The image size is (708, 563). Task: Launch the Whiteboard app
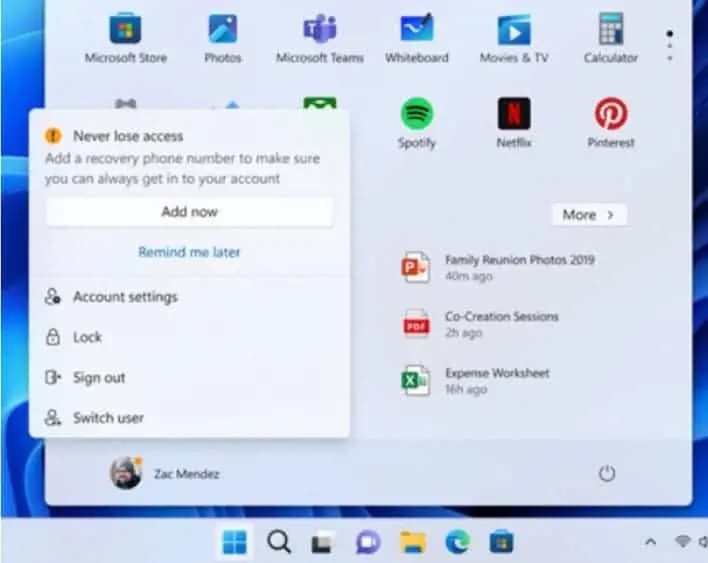point(417,38)
